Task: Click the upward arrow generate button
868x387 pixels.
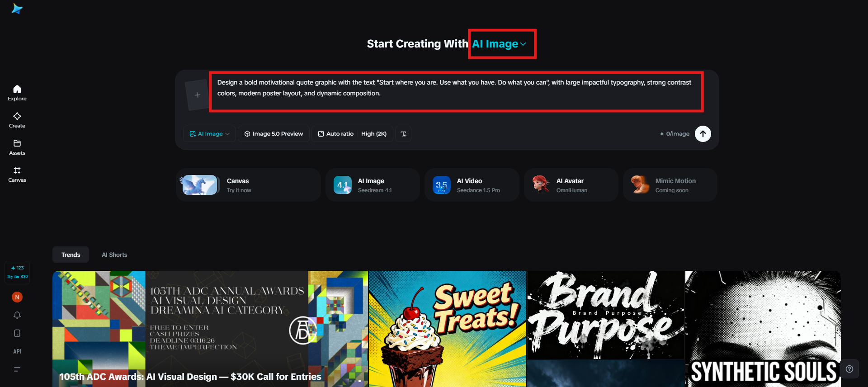Action: tap(703, 134)
